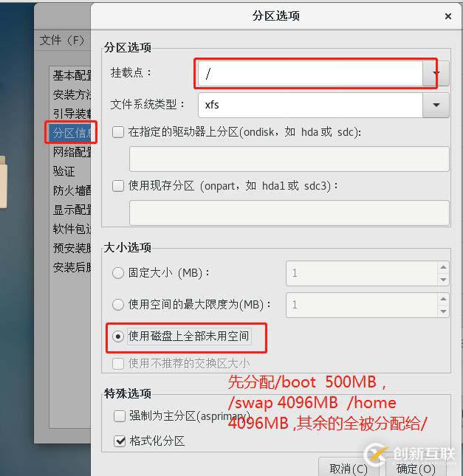The height and width of the screenshot is (476, 463).
Task: Uncheck the format partition checkbox
Action: click(x=120, y=441)
